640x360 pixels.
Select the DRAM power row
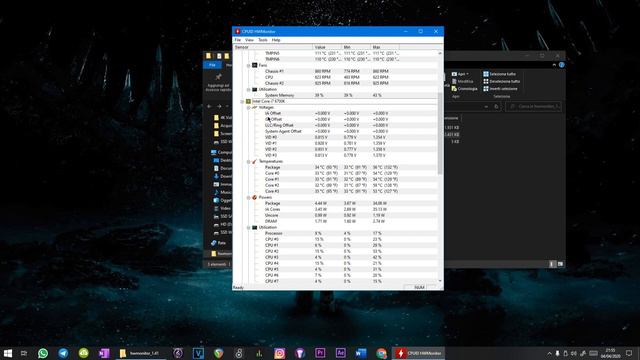click(x=335, y=221)
